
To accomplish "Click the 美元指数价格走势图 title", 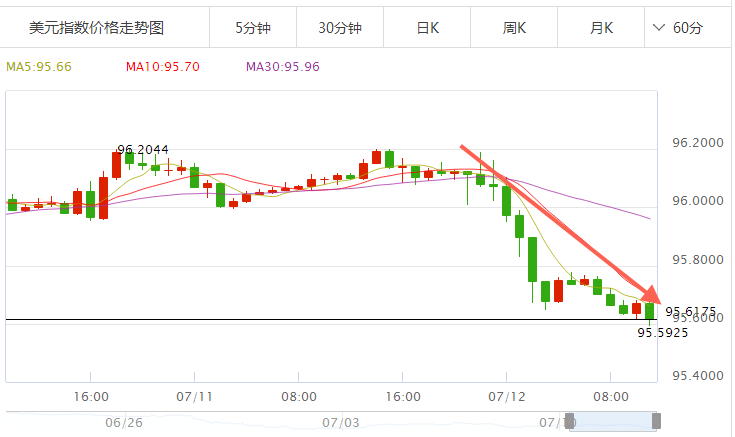I will 97,28.
